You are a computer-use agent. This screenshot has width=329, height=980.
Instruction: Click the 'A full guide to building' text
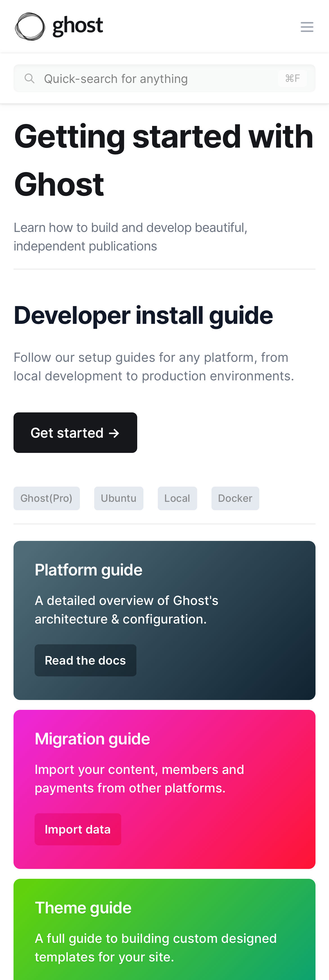pos(156,948)
